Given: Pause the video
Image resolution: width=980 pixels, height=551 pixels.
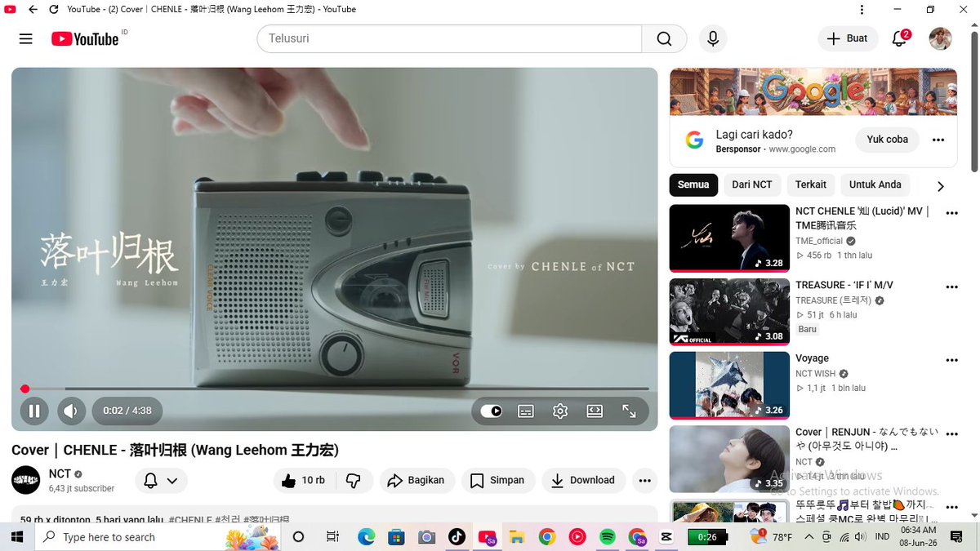Looking at the screenshot, I should [34, 411].
